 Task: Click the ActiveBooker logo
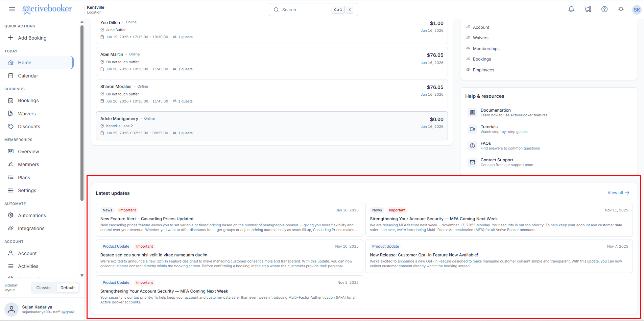pyautogui.click(x=47, y=9)
